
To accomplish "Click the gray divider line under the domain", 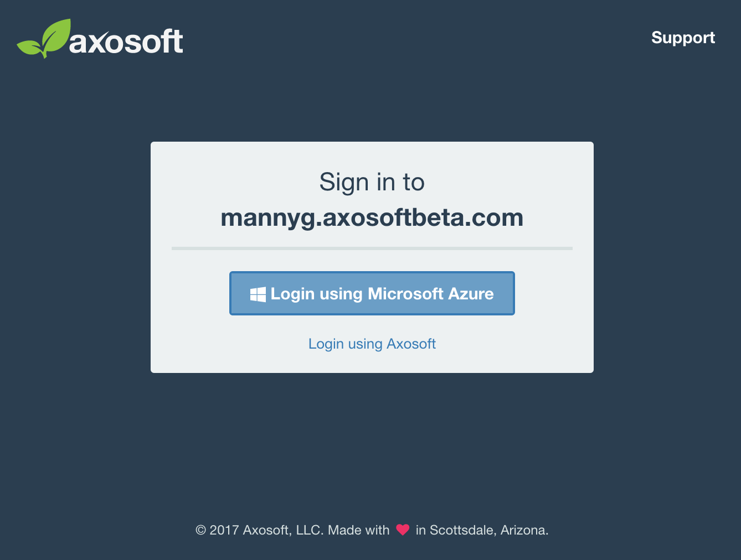I will (372, 248).
